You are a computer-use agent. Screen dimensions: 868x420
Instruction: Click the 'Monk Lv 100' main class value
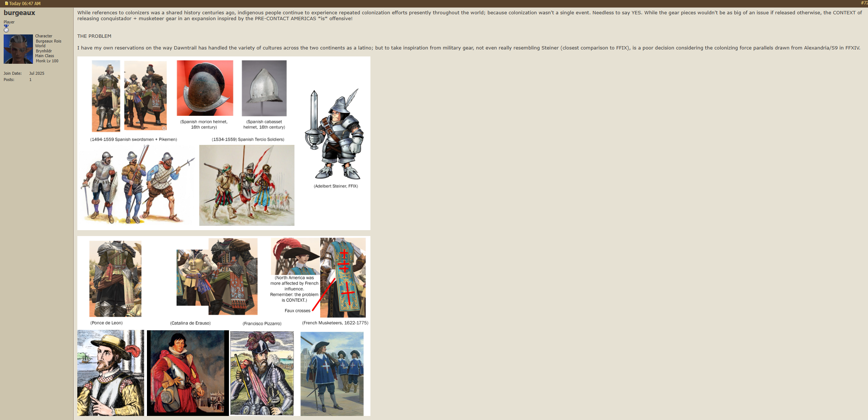point(47,61)
